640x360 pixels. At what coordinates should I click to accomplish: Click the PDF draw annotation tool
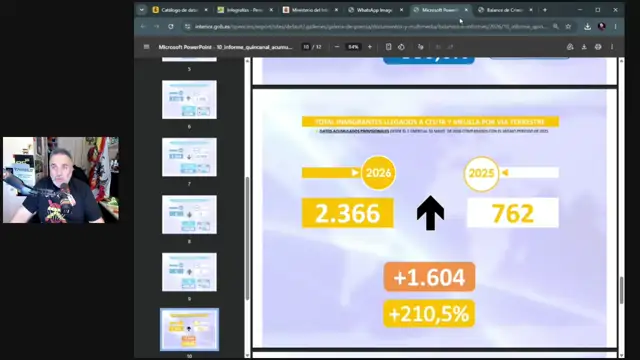[420, 47]
